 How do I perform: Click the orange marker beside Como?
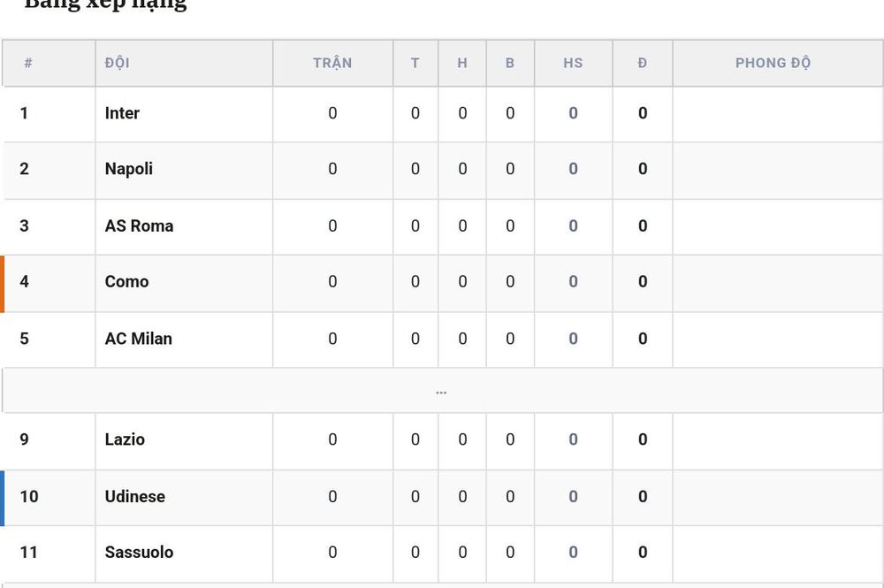click(3, 284)
